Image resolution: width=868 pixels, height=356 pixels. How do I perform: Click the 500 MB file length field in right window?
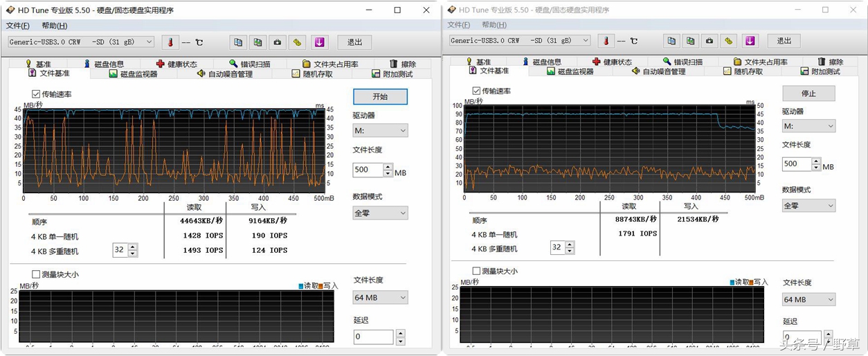797,164
